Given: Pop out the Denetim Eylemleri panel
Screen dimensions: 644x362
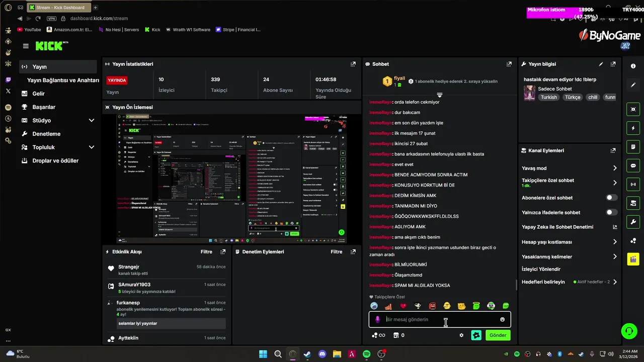Looking at the screenshot, I should (x=353, y=252).
